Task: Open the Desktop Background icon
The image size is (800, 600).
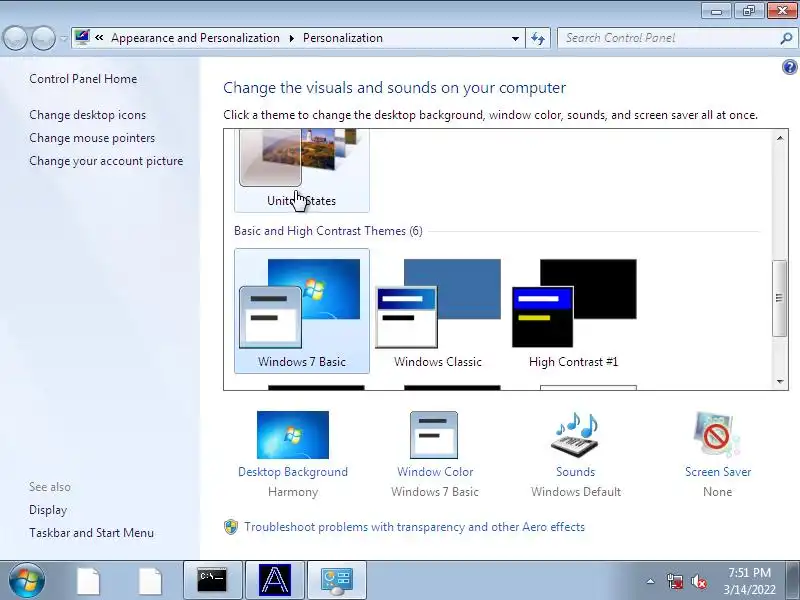Action: coord(293,435)
